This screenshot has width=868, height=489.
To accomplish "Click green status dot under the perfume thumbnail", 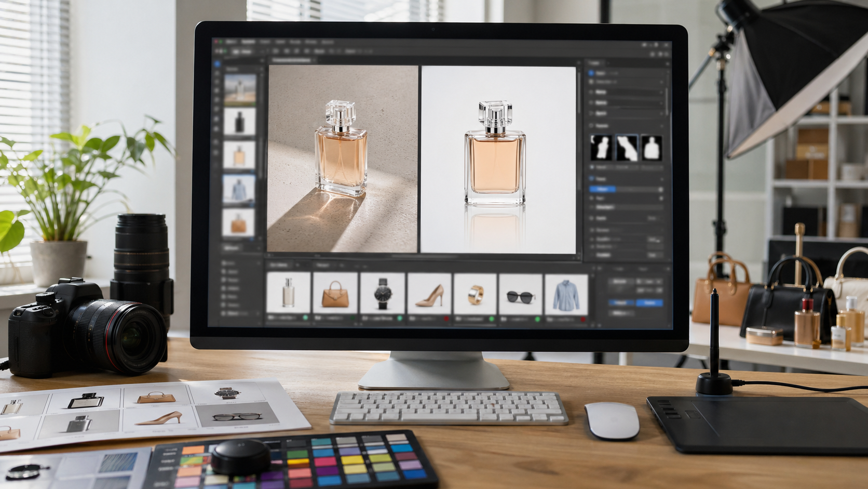I will point(305,318).
